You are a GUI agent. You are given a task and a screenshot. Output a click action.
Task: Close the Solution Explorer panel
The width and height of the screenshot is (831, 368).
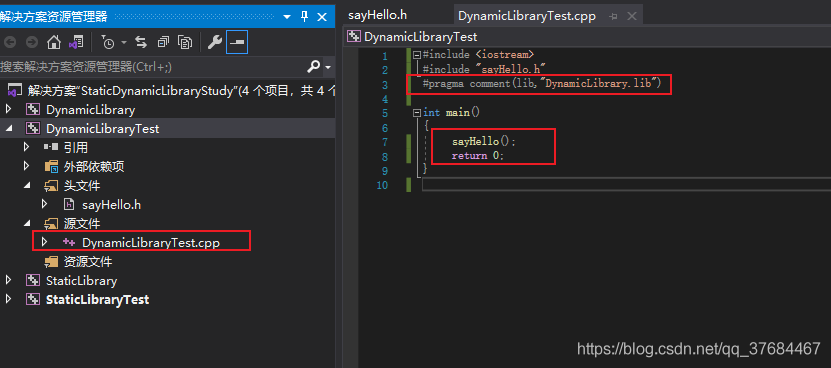(322, 17)
